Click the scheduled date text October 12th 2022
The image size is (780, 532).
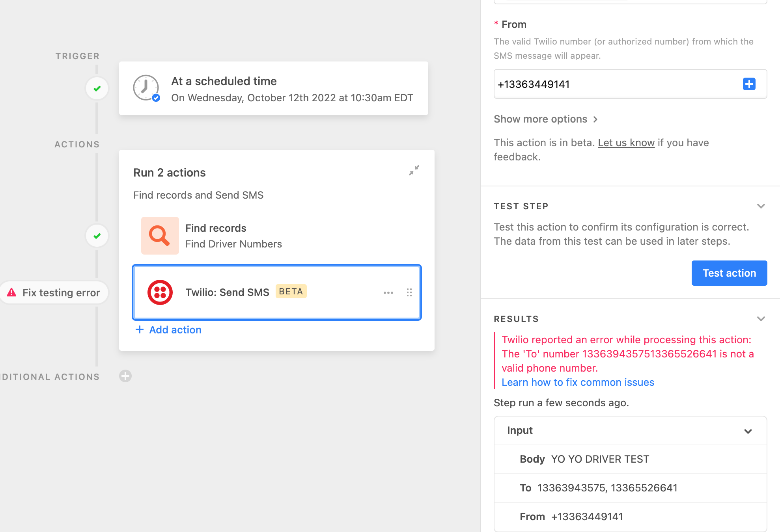tap(291, 98)
